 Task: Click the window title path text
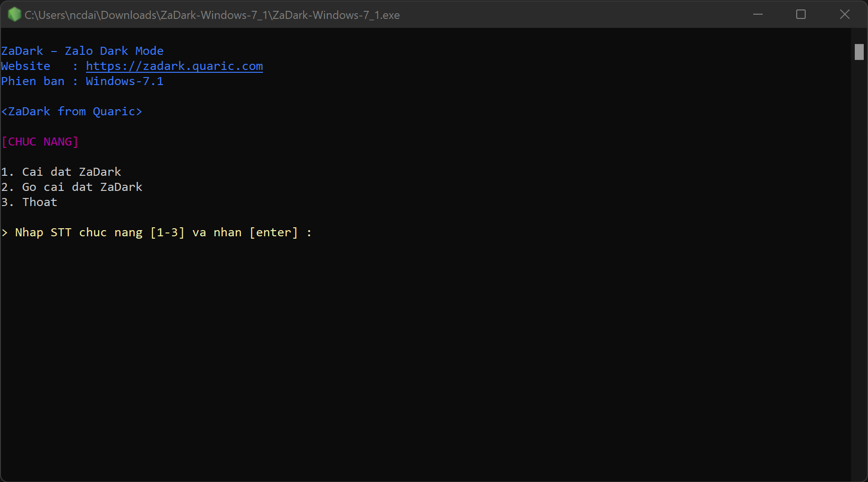[212, 15]
